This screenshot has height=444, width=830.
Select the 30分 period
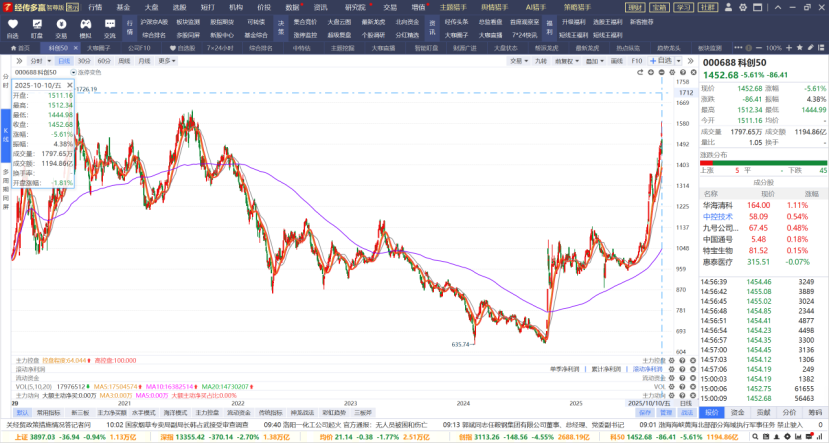84,61
